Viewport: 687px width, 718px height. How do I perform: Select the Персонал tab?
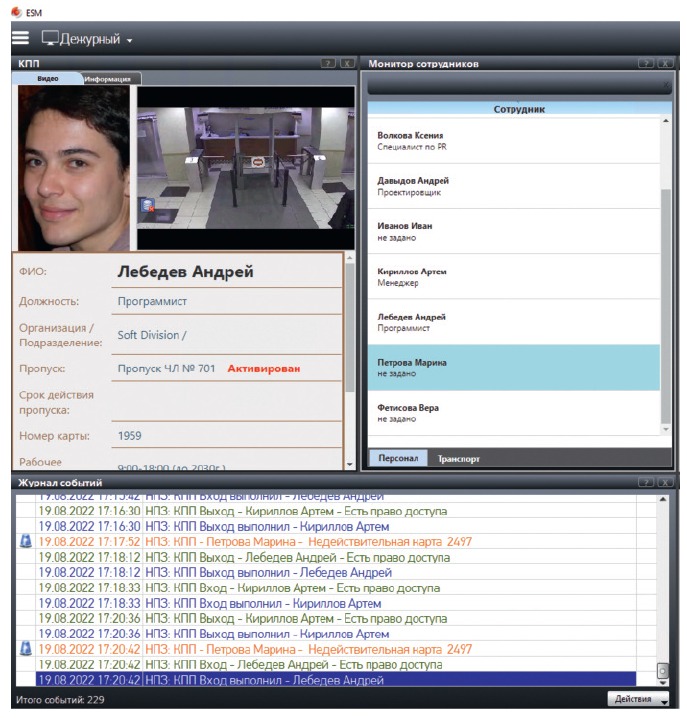coord(397,459)
